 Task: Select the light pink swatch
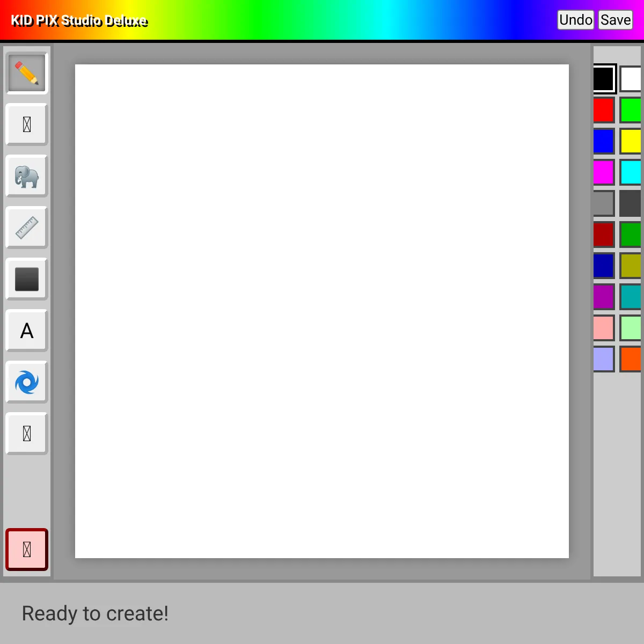click(604, 328)
